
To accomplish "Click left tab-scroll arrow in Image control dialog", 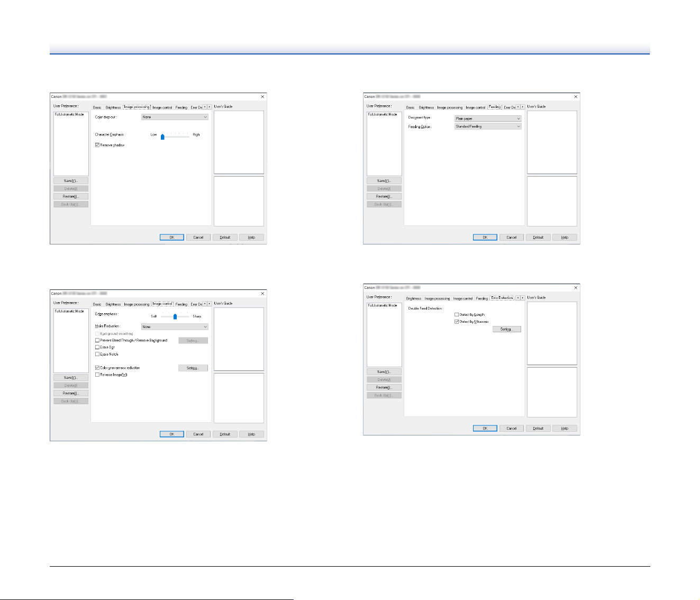I will coord(205,304).
